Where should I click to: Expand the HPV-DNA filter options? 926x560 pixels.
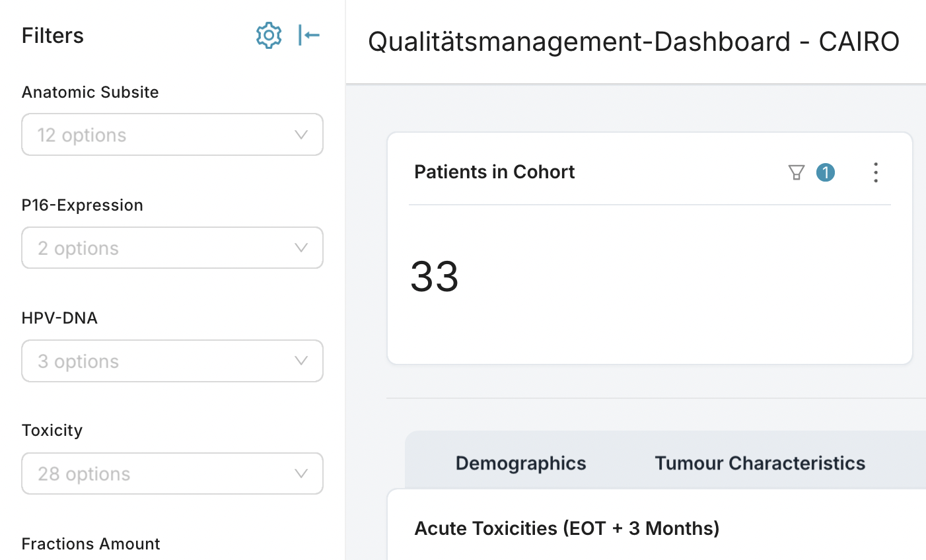pyautogui.click(x=172, y=361)
